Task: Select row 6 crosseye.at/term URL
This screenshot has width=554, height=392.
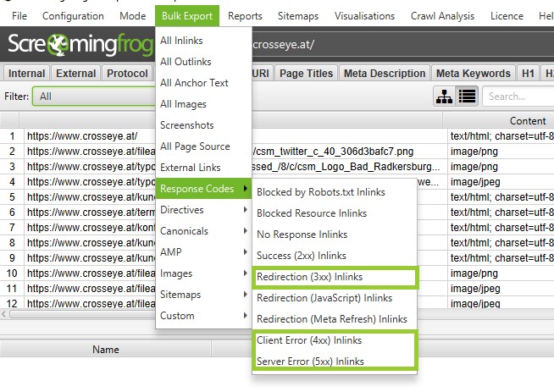Action: [91, 213]
